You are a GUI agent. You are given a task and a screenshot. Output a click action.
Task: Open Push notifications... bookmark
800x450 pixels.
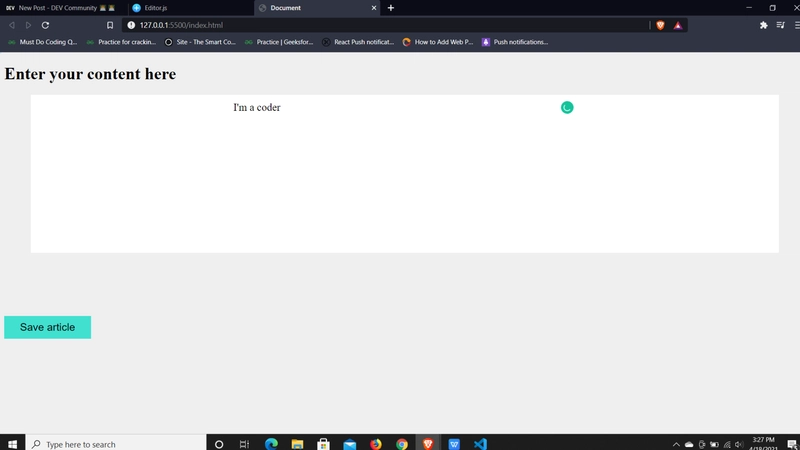pyautogui.click(x=515, y=42)
